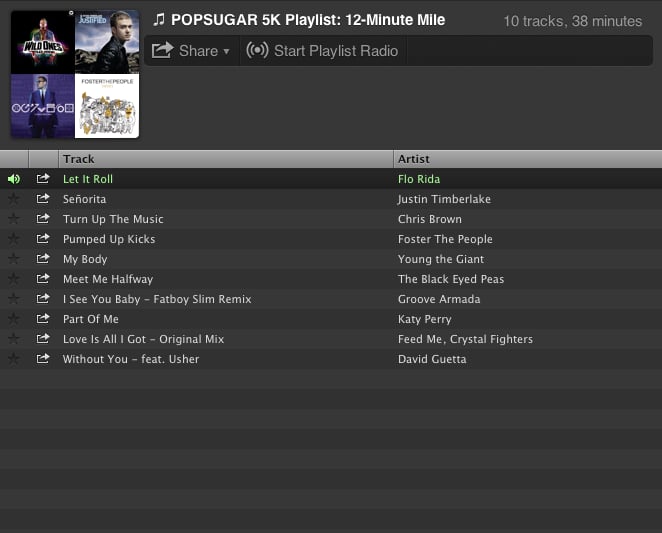Select I See You Baby – Fatboy Slim Remix

[157, 299]
